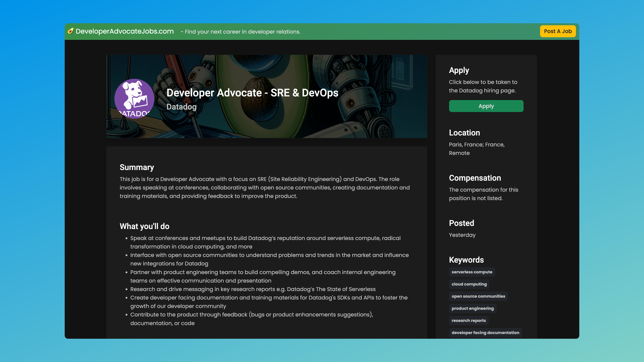The height and width of the screenshot is (362, 644).
Task: Click the avocado robot banner image
Action: coord(266,96)
